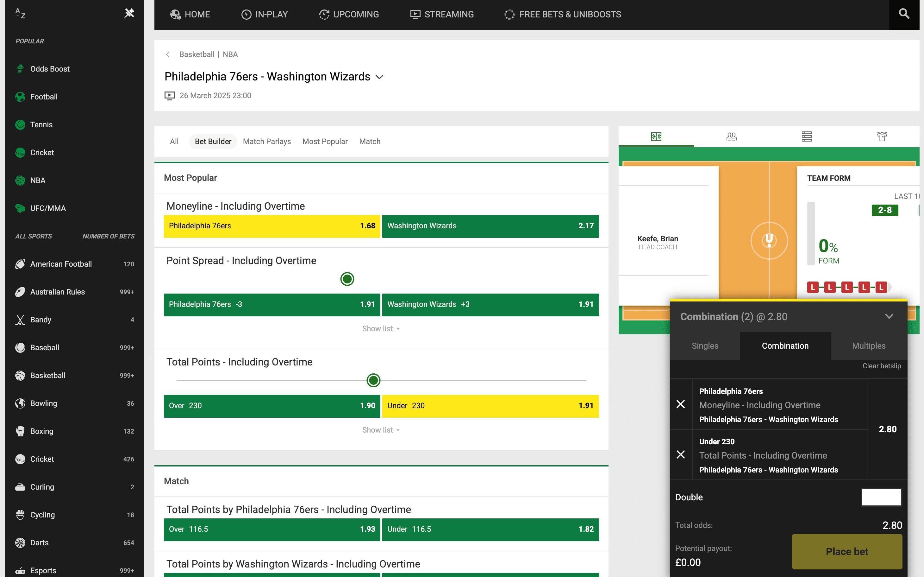Click the Cycling helmet icon
Viewport: 924px width, 577px height.
20,515
